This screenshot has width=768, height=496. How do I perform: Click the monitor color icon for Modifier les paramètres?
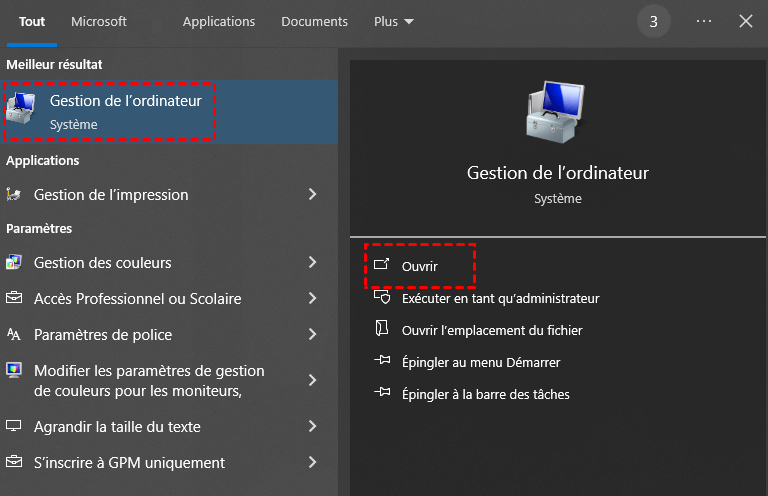click(x=14, y=370)
